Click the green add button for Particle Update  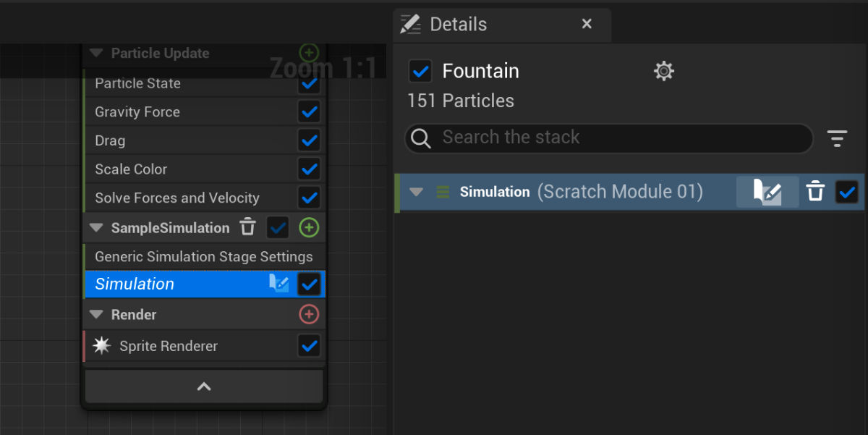pyautogui.click(x=309, y=53)
